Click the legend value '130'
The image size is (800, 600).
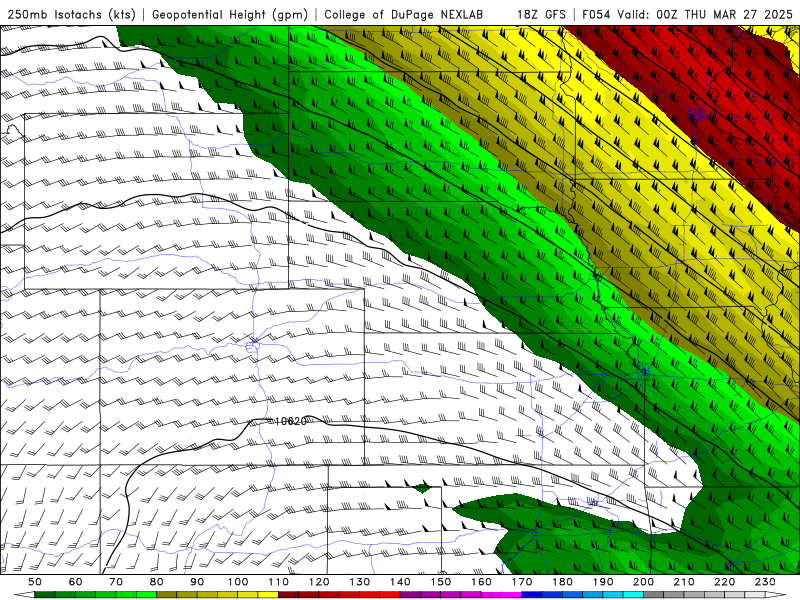pyautogui.click(x=360, y=582)
